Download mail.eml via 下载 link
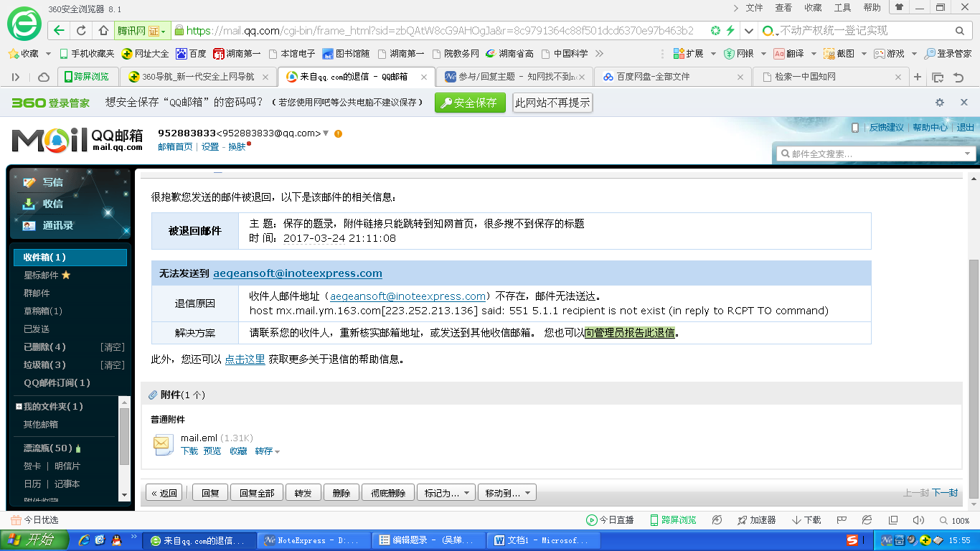Image resolution: width=980 pixels, height=551 pixels. [189, 451]
